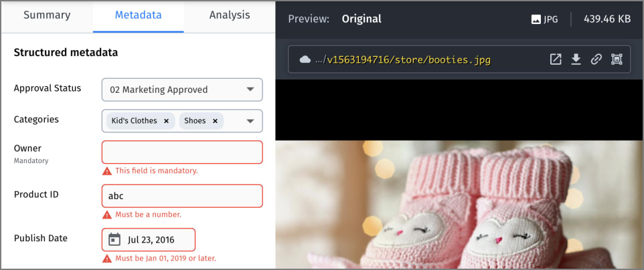The image size is (644, 270).
Task: Click 'Must be Jan 01, 2019 or later.' text
Action: click(x=165, y=259)
